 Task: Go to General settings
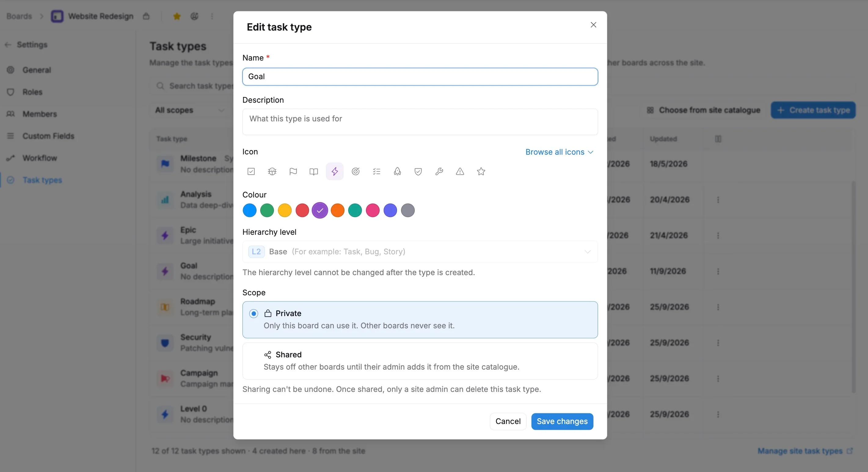pyautogui.click(x=36, y=70)
